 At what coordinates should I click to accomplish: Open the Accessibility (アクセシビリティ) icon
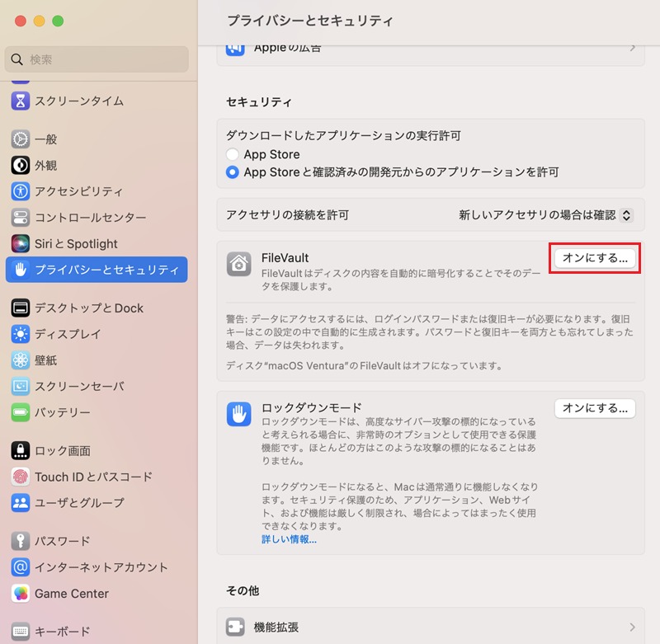click(20, 191)
